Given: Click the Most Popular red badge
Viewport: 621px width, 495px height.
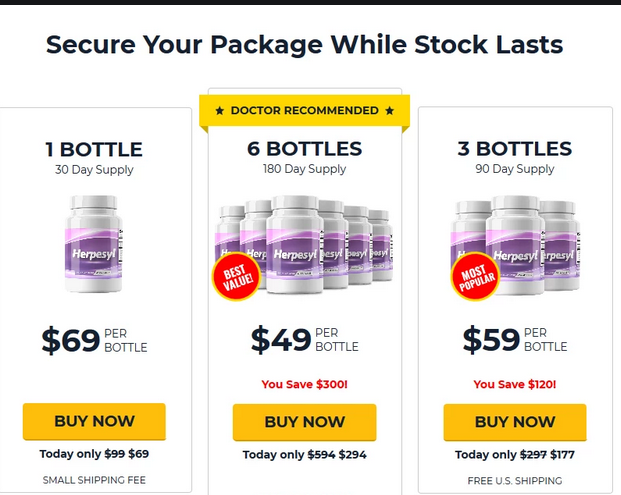Looking at the screenshot, I should pyautogui.click(x=475, y=276).
